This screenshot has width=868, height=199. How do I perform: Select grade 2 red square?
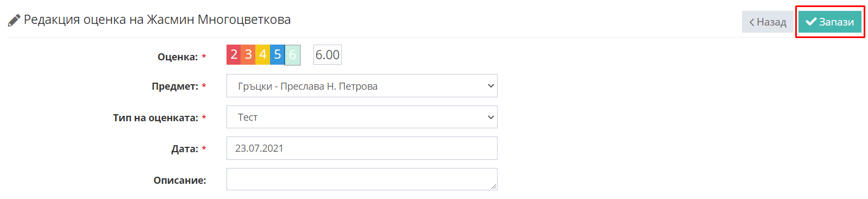coord(234,54)
